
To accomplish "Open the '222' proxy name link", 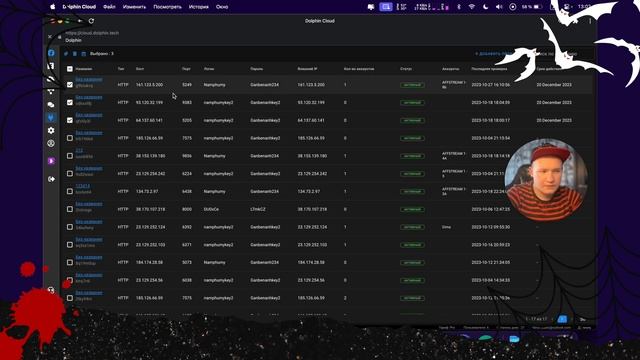I will pyautogui.click(x=79, y=151).
